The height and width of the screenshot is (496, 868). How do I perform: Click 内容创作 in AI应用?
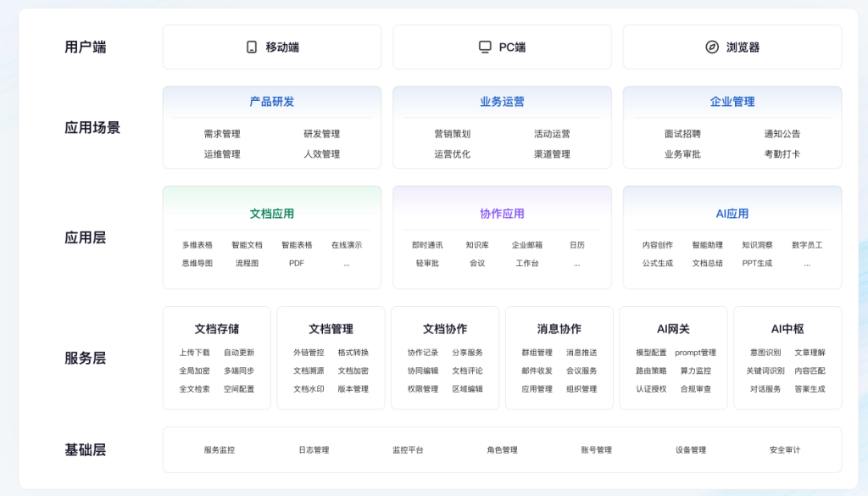point(658,245)
